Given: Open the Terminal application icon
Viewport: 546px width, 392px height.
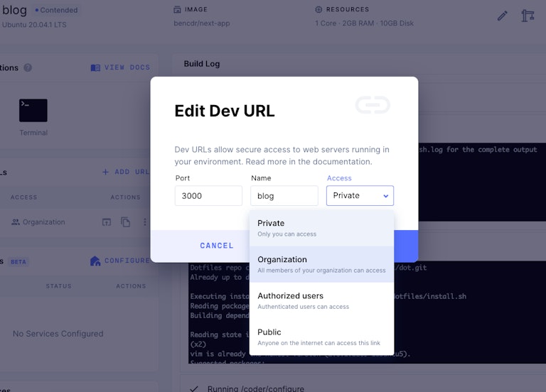Looking at the screenshot, I should 33,110.
